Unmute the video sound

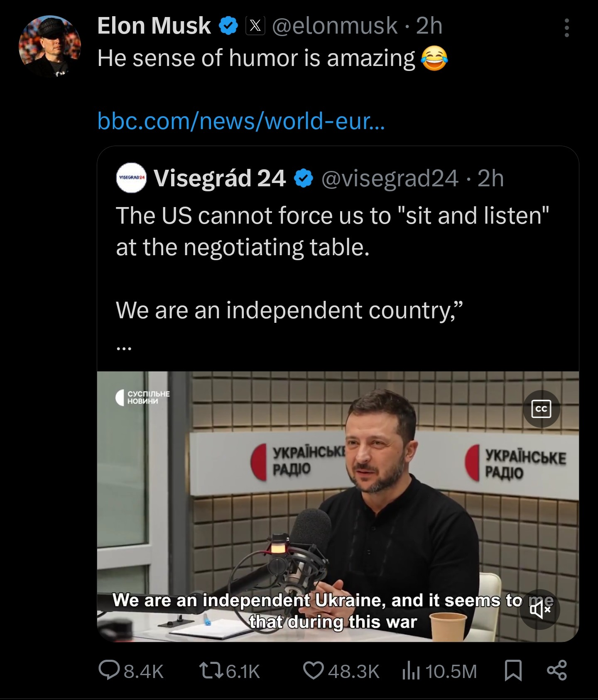pos(540,609)
